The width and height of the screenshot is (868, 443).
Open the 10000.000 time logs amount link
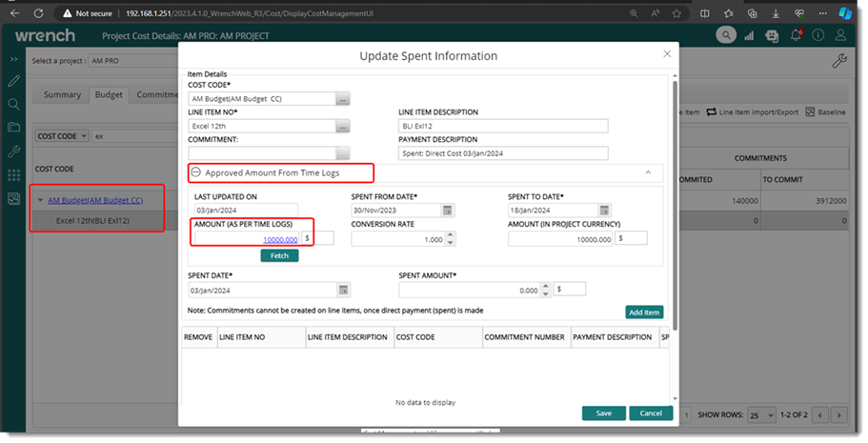point(280,239)
